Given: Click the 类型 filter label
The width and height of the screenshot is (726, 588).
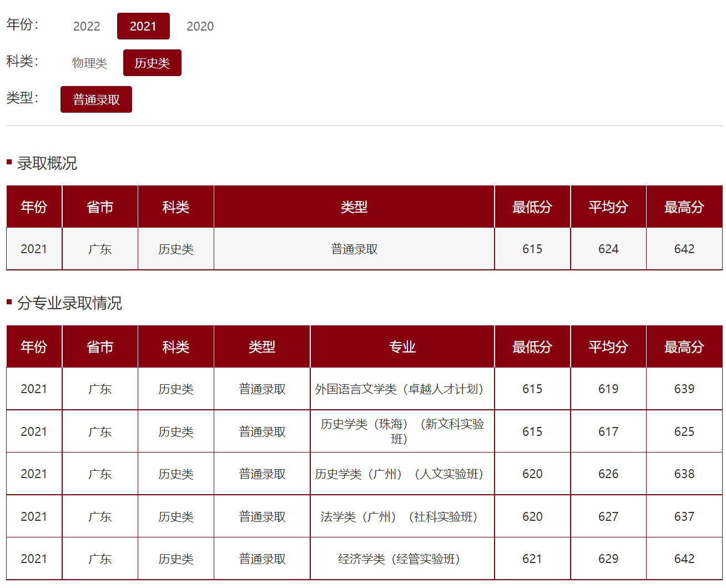Looking at the screenshot, I should point(22,98).
